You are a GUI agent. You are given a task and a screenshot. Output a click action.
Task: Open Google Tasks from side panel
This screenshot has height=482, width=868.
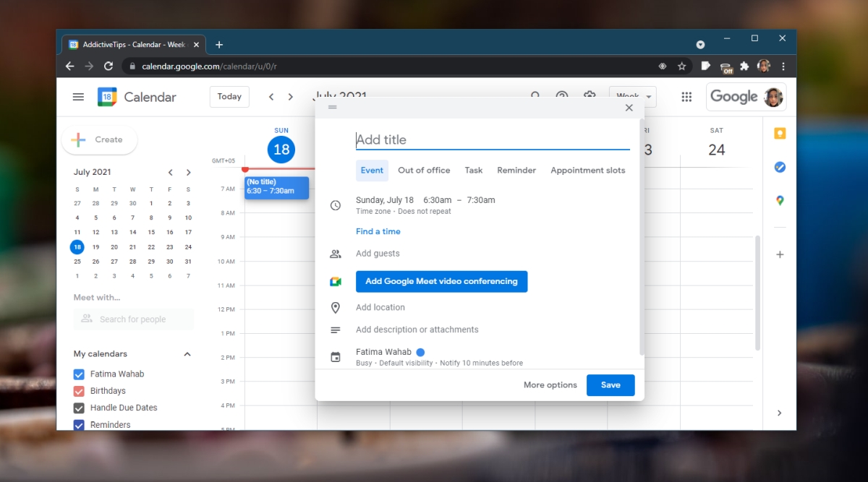pyautogui.click(x=780, y=167)
